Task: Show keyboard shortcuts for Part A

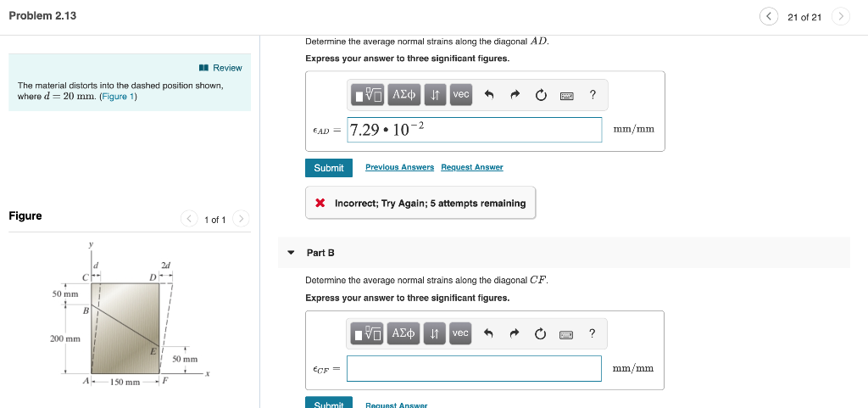Action: (x=567, y=95)
